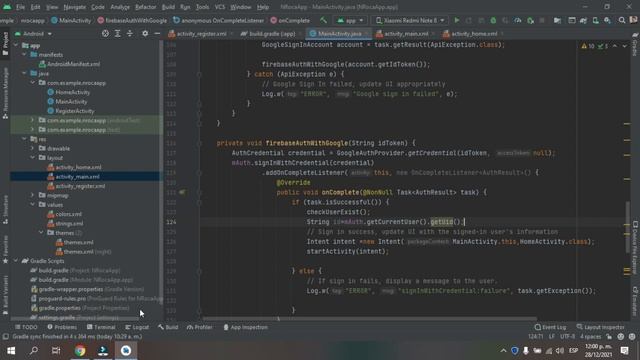640x360 pixels.
Task: Toggle the Structure tool window sidebar button
Action: coord(5,209)
